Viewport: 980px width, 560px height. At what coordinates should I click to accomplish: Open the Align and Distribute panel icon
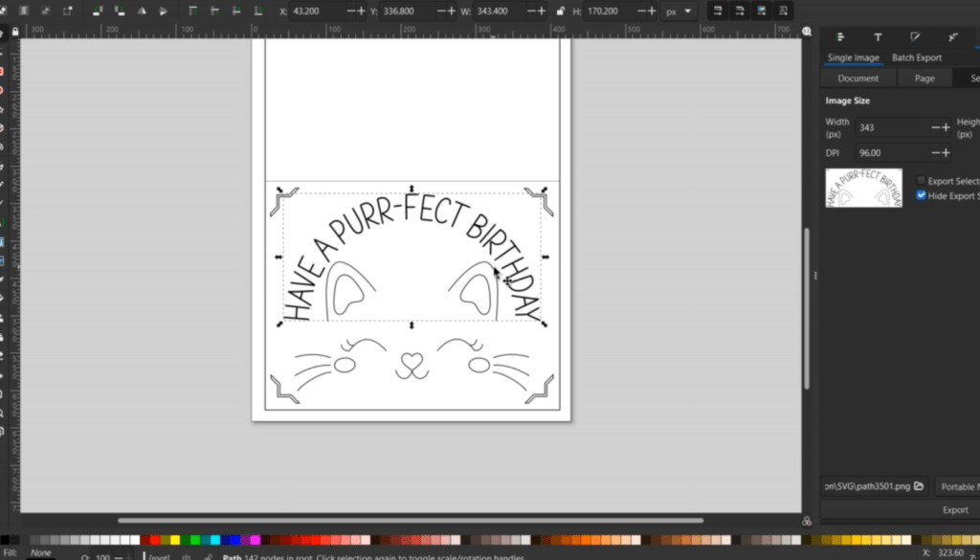point(840,36)
